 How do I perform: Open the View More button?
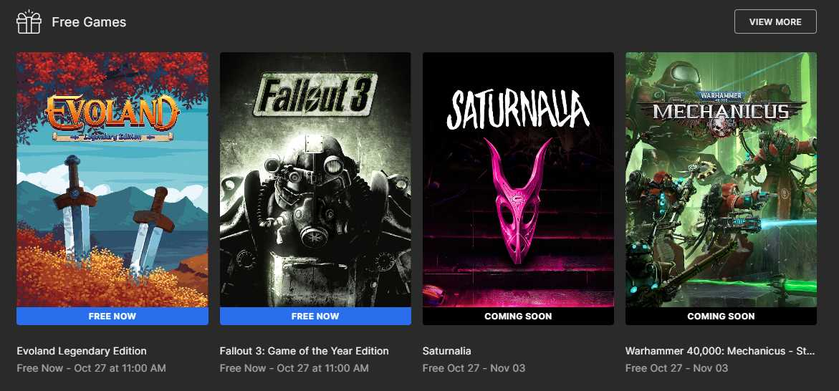(x=775, y=22)
